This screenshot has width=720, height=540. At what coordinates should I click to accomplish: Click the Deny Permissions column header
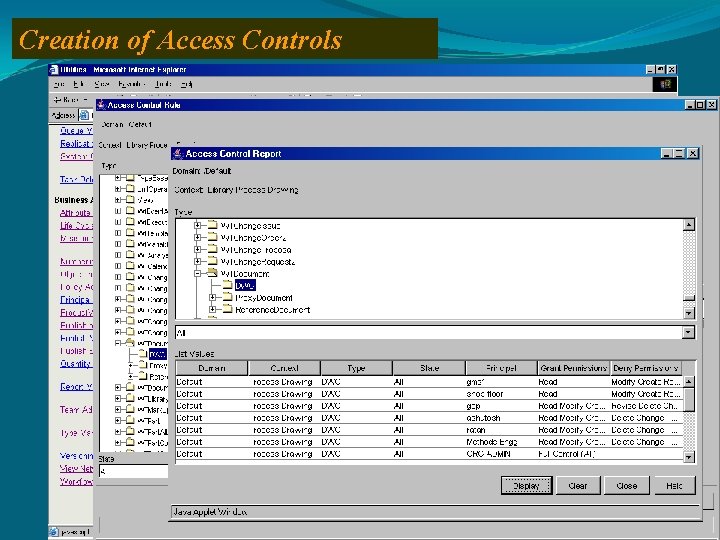coord(646,368)
